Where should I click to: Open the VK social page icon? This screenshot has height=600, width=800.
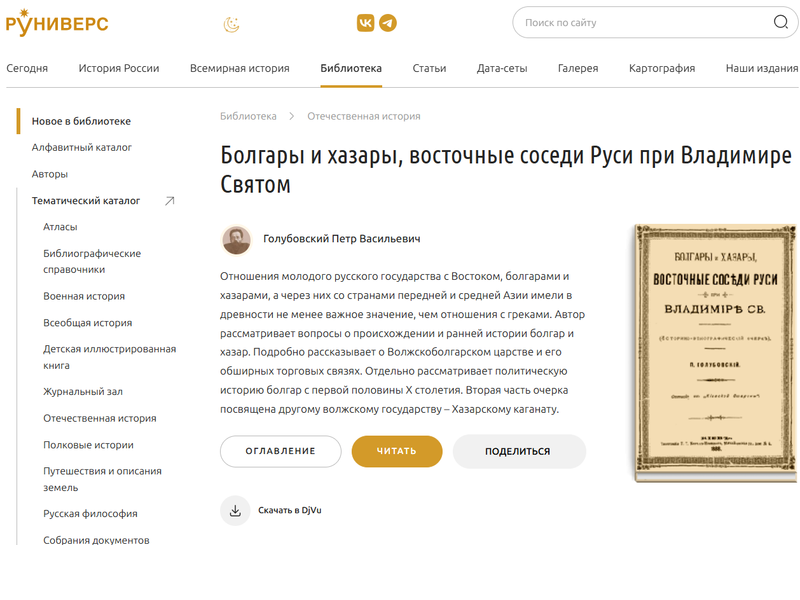tap(365, 23)
